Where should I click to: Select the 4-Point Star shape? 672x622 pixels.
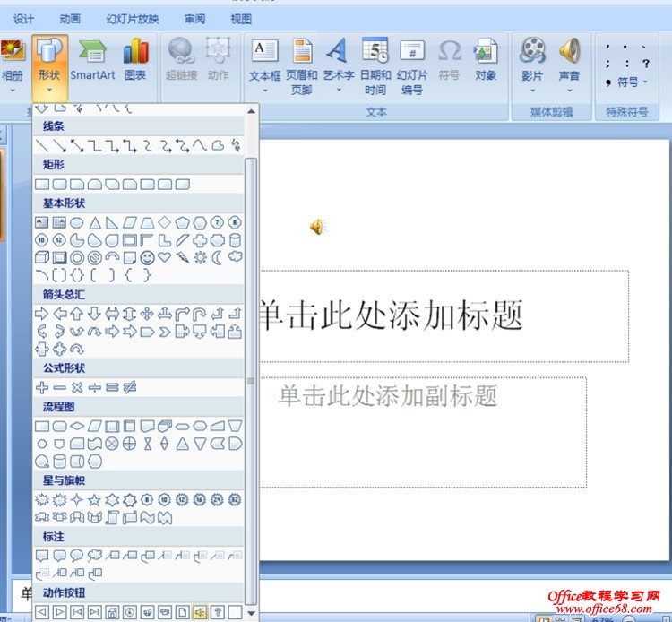(x=77, y=500)
